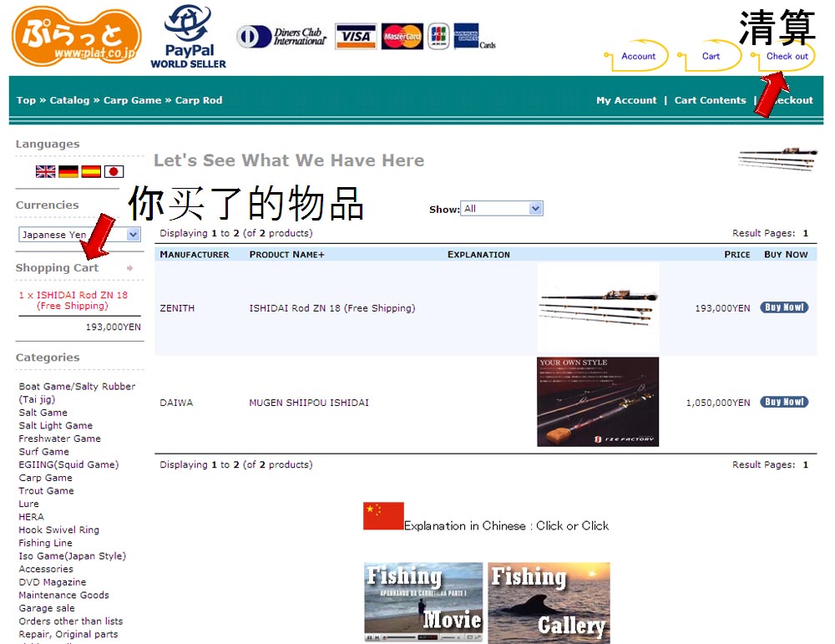Image resolution: width=835 pixels, height=644 pixels.
Task: Click ZENITH manufacturer cell
Action: pos(177,308)
